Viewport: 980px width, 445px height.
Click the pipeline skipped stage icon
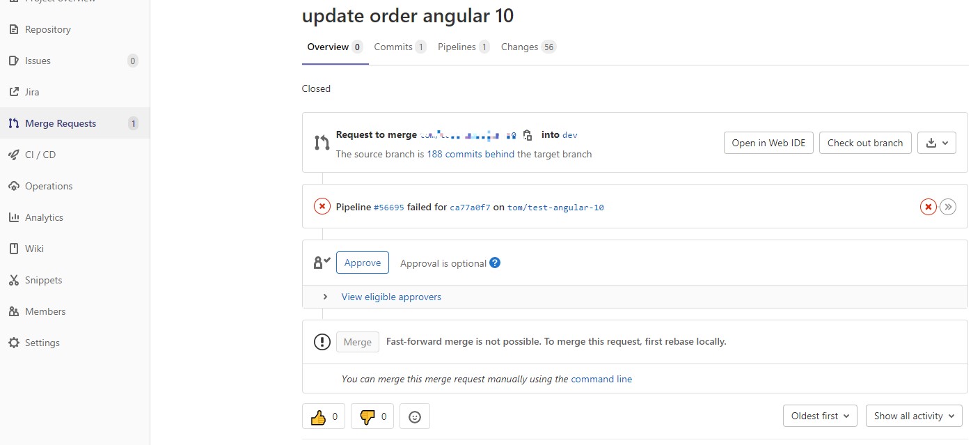(948, 207)
